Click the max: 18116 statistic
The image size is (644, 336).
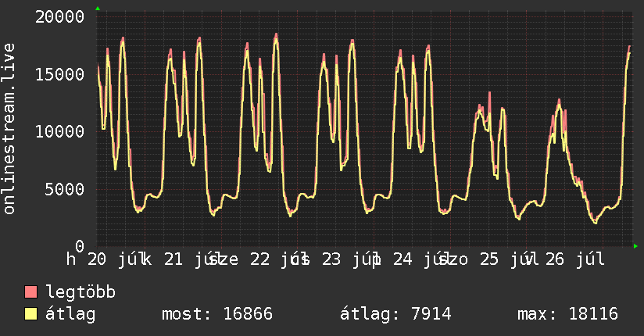pyautogui.click(x=567, y=314)
